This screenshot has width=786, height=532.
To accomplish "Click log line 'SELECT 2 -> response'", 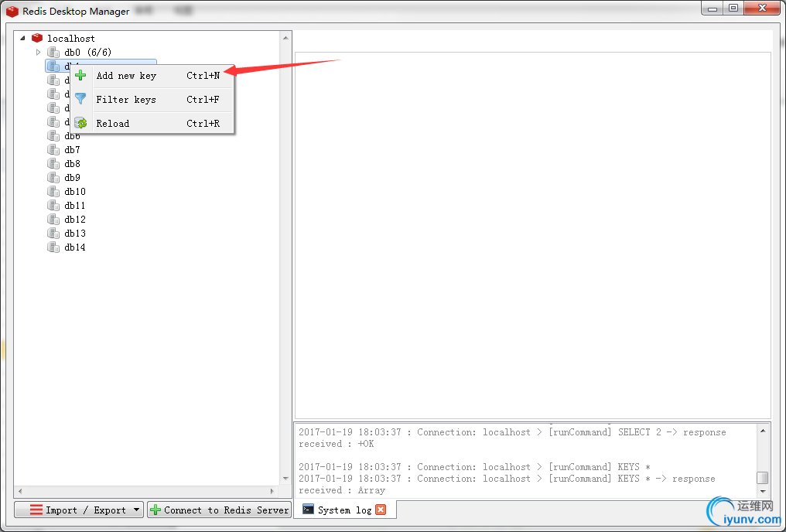I will (x=672, y=431).
